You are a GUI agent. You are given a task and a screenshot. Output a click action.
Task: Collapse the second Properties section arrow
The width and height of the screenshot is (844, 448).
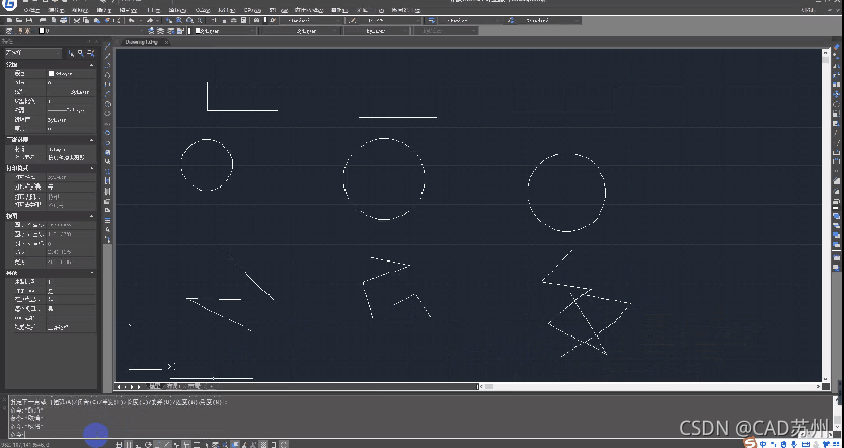pos(92,139)
